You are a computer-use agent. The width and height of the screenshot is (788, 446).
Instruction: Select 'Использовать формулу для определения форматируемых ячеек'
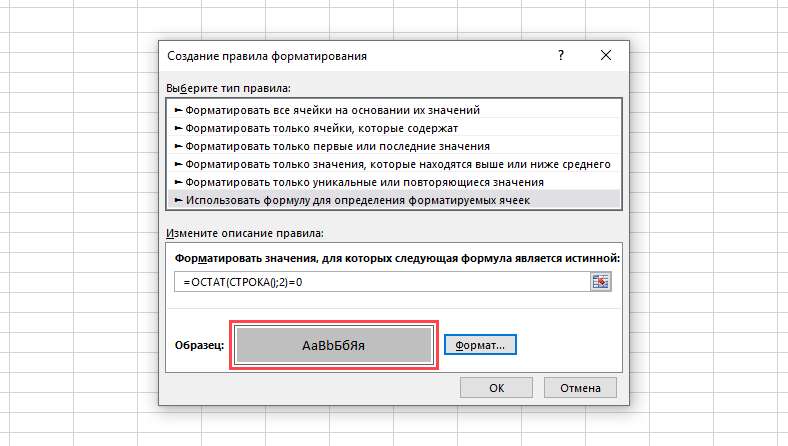tap(393, 200)
